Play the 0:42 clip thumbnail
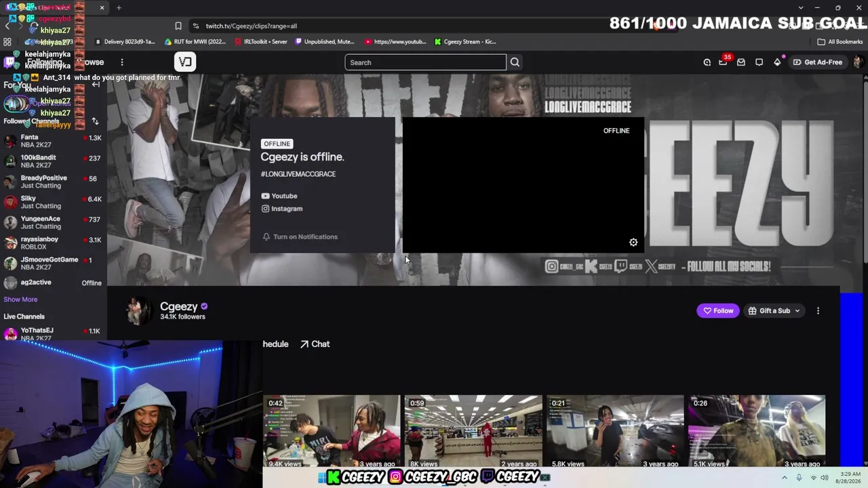 click(x=332, y=431)
